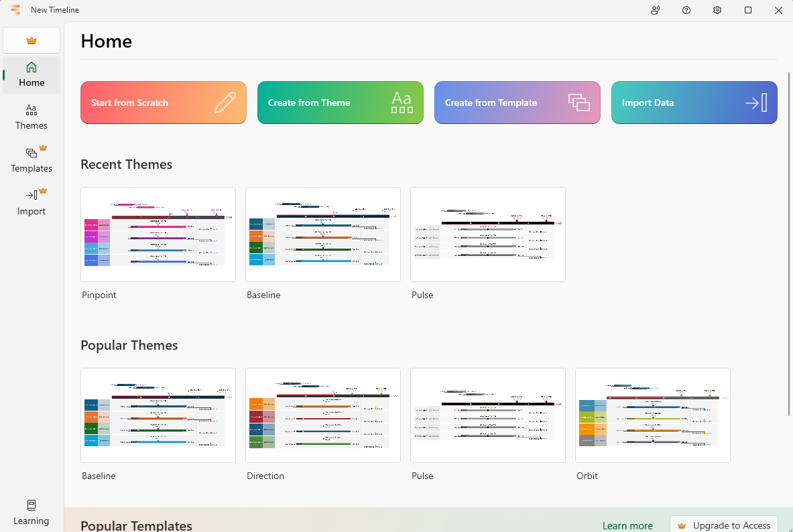Click Upgrade to Access button
This screenshot has height=532, width=793.
(724, 525)
